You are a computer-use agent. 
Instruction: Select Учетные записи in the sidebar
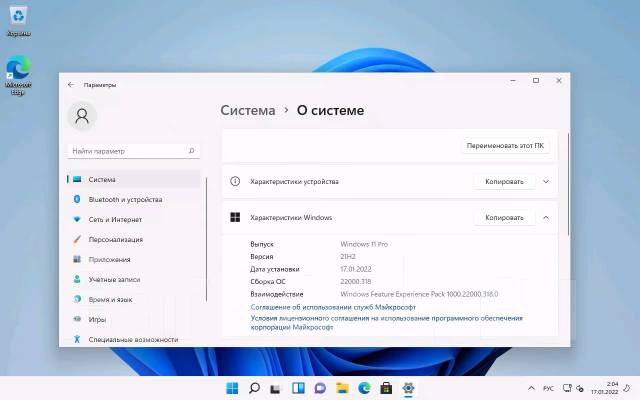click(134, 279)
